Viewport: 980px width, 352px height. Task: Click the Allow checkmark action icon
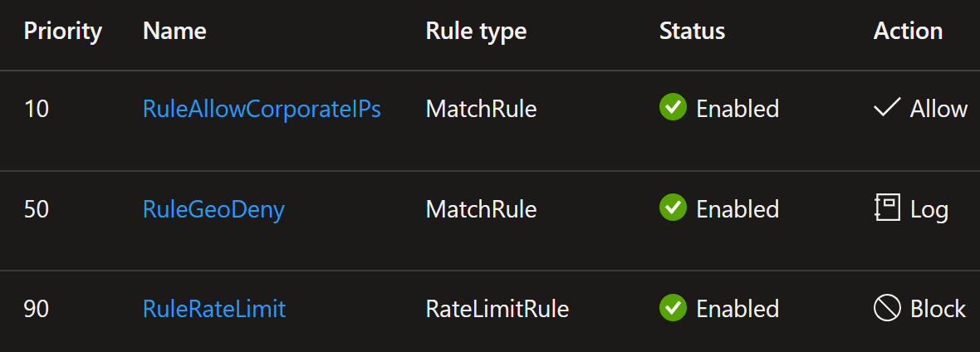[x=887, y=109]
